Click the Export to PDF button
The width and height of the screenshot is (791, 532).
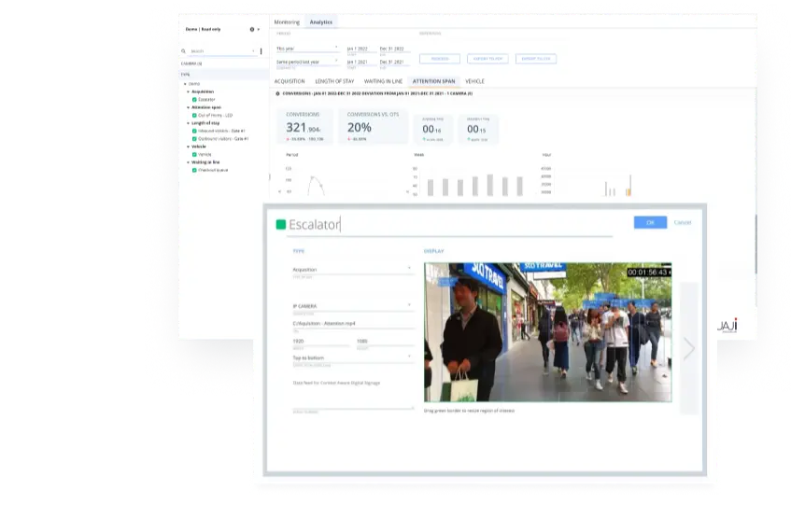point(487,59)
